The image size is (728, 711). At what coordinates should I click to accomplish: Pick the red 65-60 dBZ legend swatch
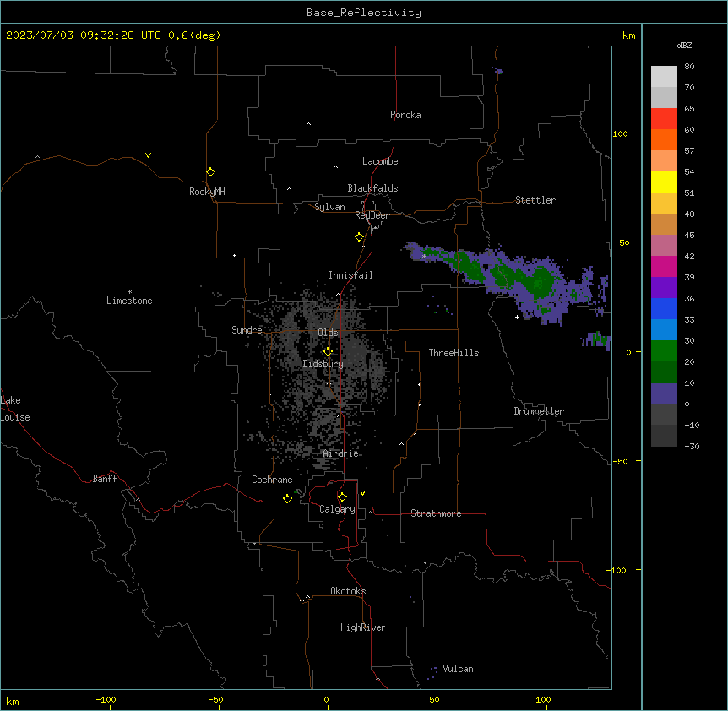coord(664,119)
